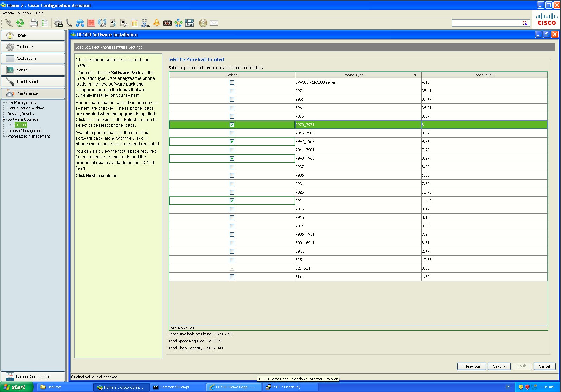This screenshot has width=561, height=392.
Task: Tick the checkbox for phone 9971
Action: (x=232, y=91)
